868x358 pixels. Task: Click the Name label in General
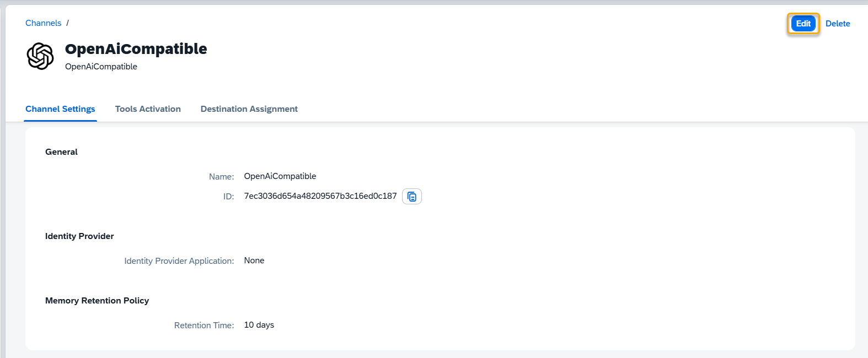tap(221, 177)
